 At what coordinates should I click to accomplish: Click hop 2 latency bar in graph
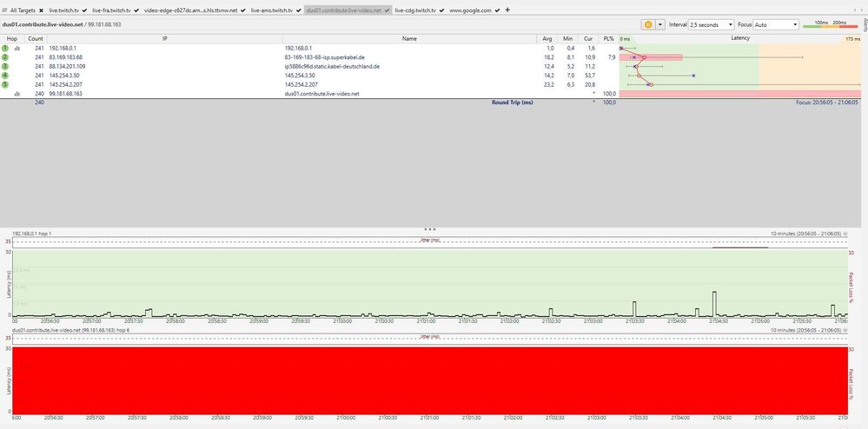(651, 57)
